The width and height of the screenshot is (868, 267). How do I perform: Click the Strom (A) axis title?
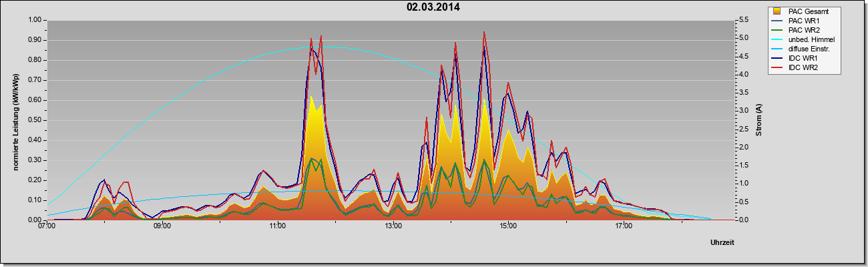tap(758, 120)
